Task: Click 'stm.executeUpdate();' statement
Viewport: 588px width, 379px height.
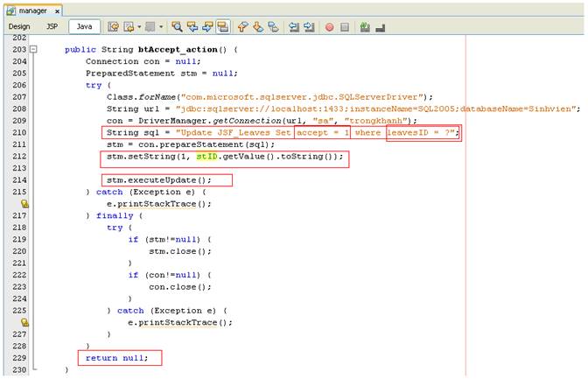Action: click(158, 180)
